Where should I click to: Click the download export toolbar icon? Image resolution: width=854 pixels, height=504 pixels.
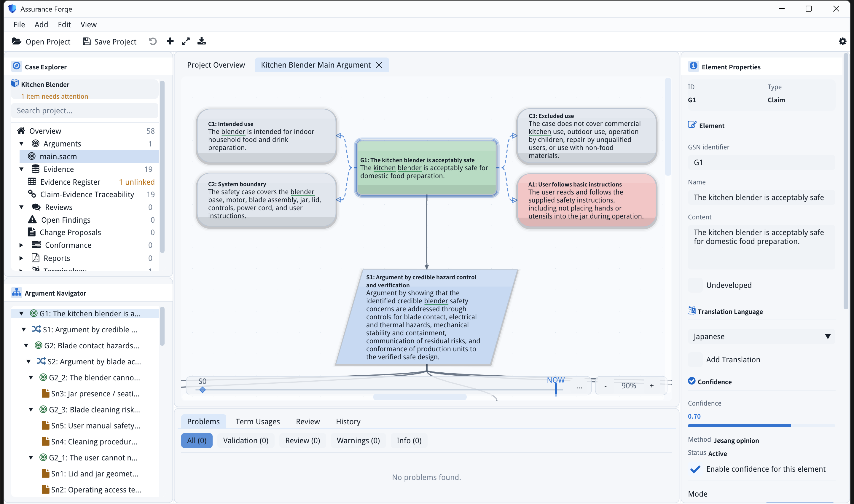201,41
